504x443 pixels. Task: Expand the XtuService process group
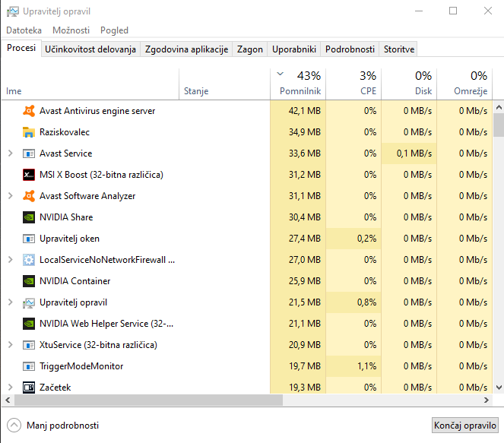(10, 345)
